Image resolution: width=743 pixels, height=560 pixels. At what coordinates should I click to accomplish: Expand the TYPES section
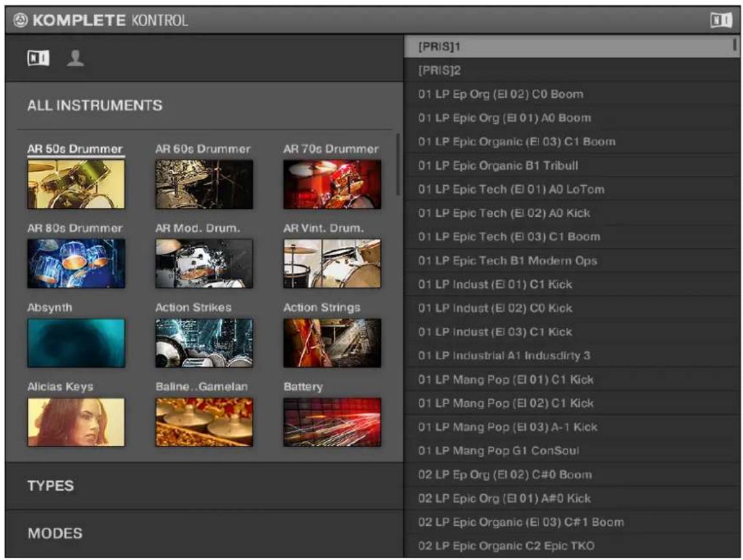click(204, 486)
